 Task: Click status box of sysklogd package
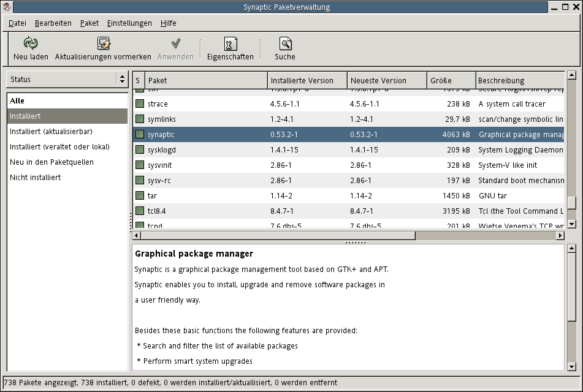(140, 149)
